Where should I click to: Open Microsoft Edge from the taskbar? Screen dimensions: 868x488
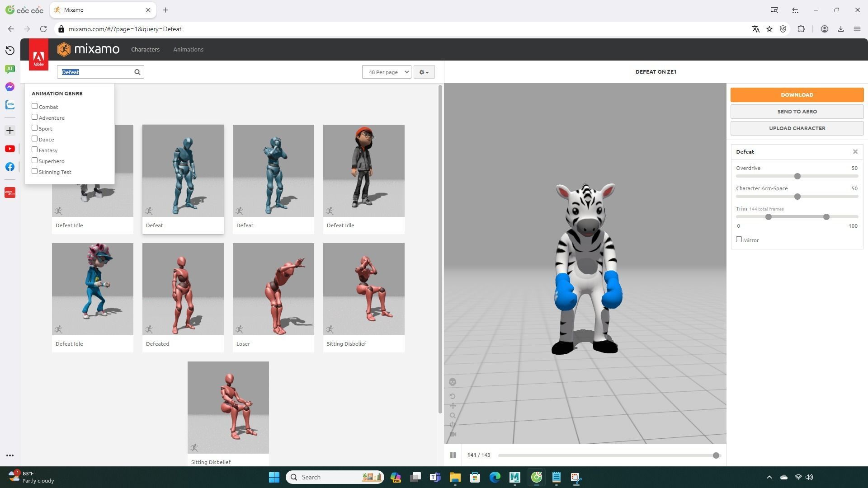(x=495, y=477)
